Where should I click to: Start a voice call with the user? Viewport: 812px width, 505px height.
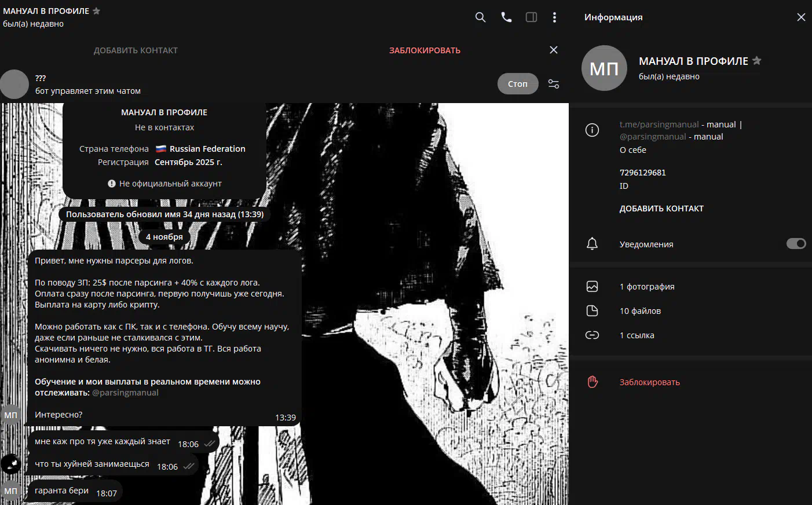506,17
